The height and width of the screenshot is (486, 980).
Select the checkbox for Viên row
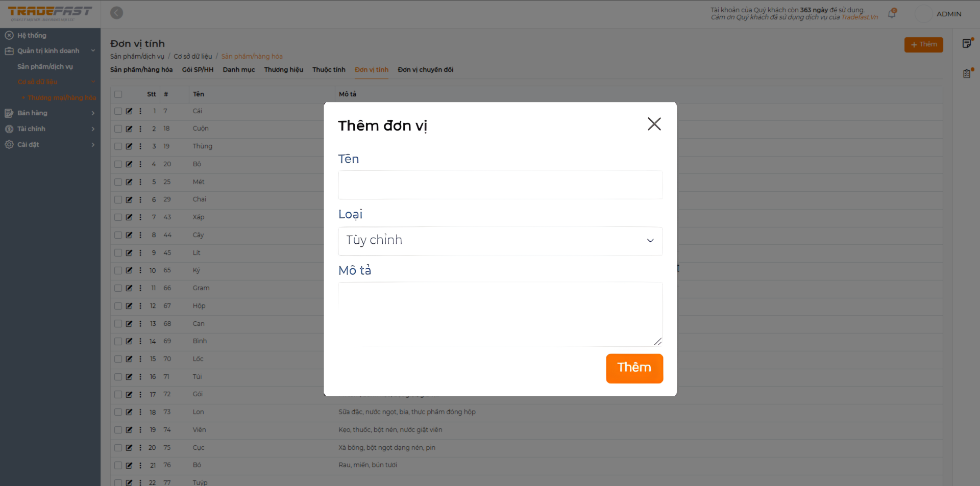118,430
